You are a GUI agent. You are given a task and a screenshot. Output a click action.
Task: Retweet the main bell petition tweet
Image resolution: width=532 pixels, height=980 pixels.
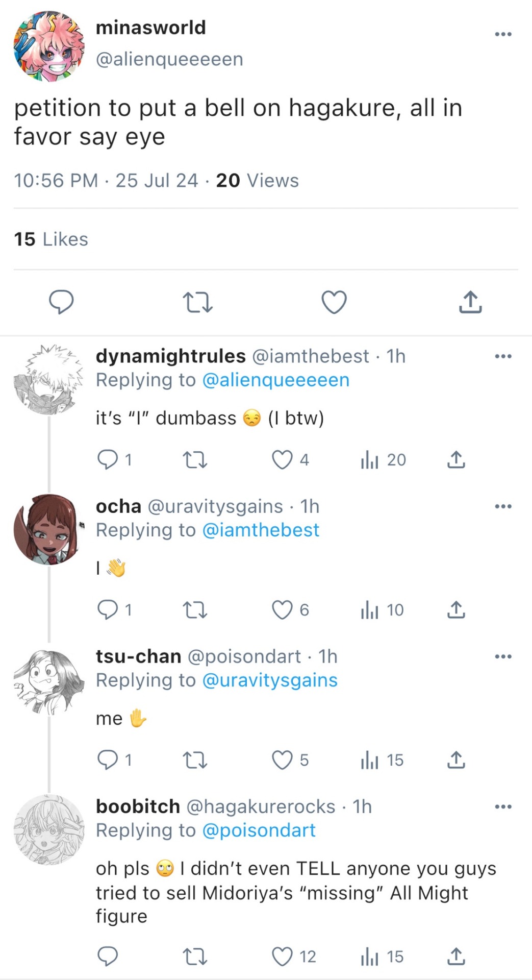click(x=197, y=302)
